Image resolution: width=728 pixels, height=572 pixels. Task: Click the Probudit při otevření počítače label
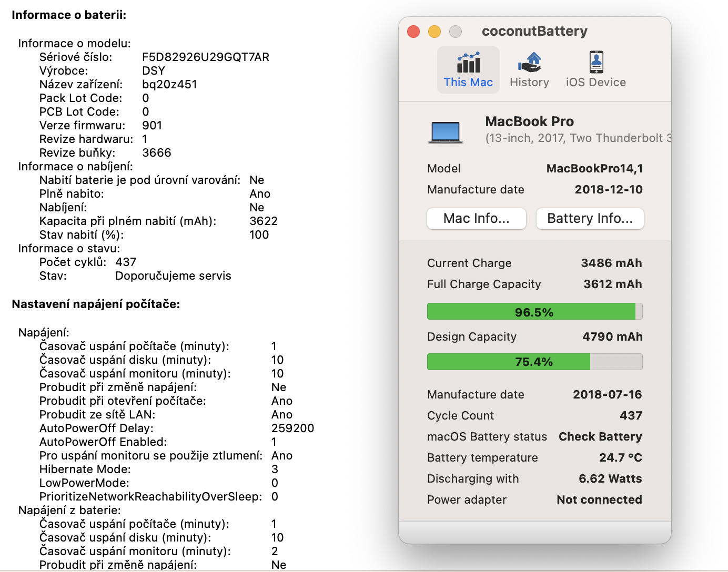coord(123,401)
